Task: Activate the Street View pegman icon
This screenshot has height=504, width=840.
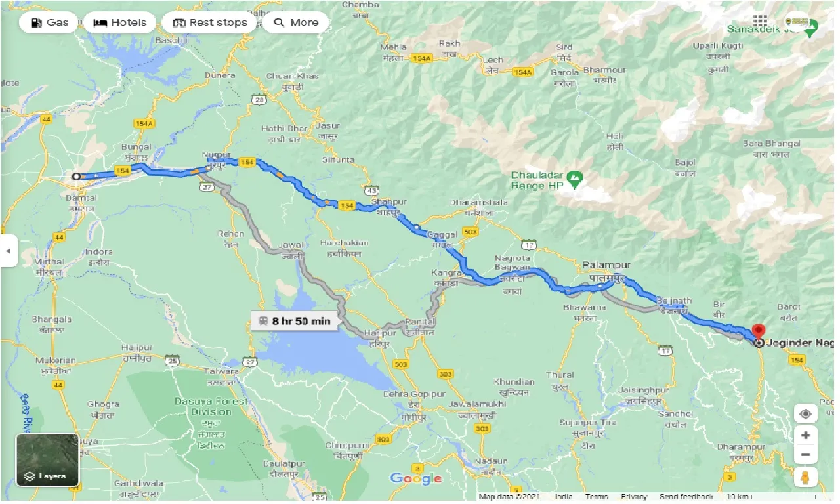Action: 806,477
